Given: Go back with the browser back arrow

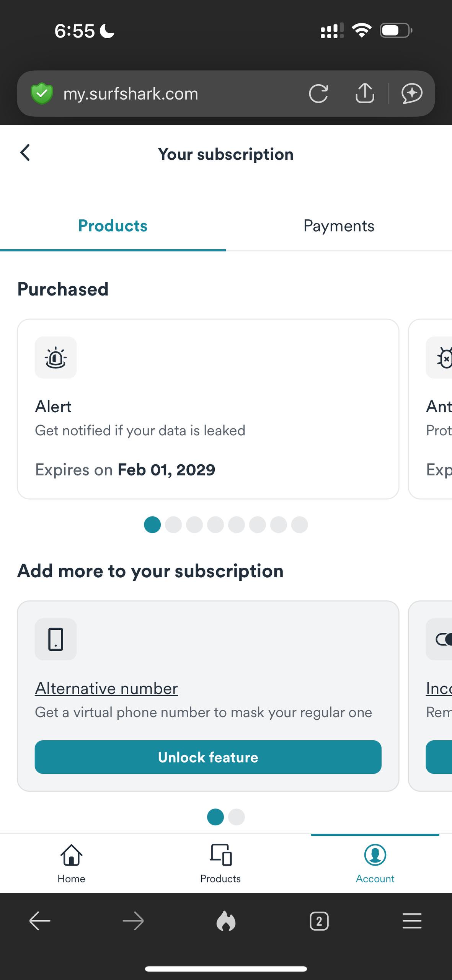Looking at the screenshot, I should click(40, 921).
